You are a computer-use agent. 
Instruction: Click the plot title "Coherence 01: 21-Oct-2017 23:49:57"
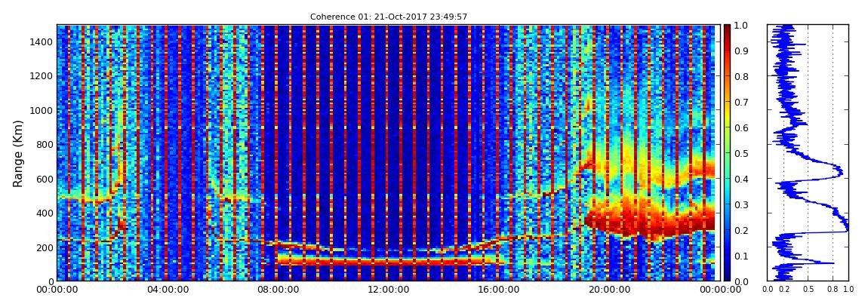click(x=389, y=17)
